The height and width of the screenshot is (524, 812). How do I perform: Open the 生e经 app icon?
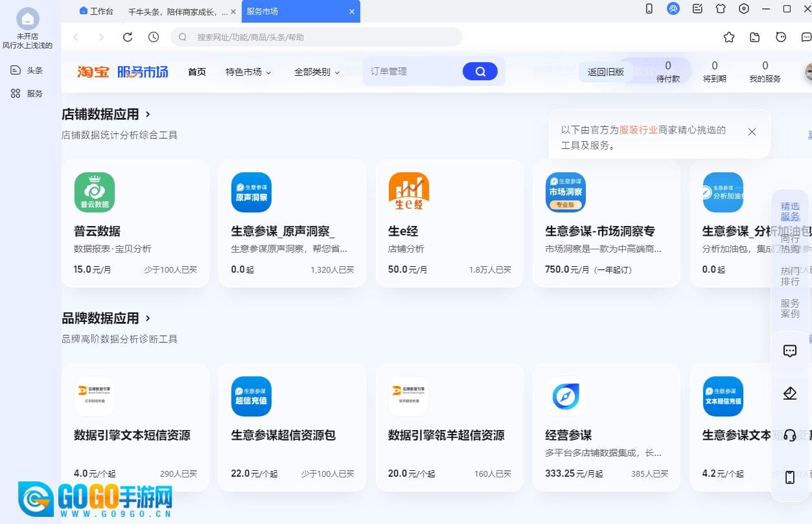pyautogui.click(x=408, y=192)
